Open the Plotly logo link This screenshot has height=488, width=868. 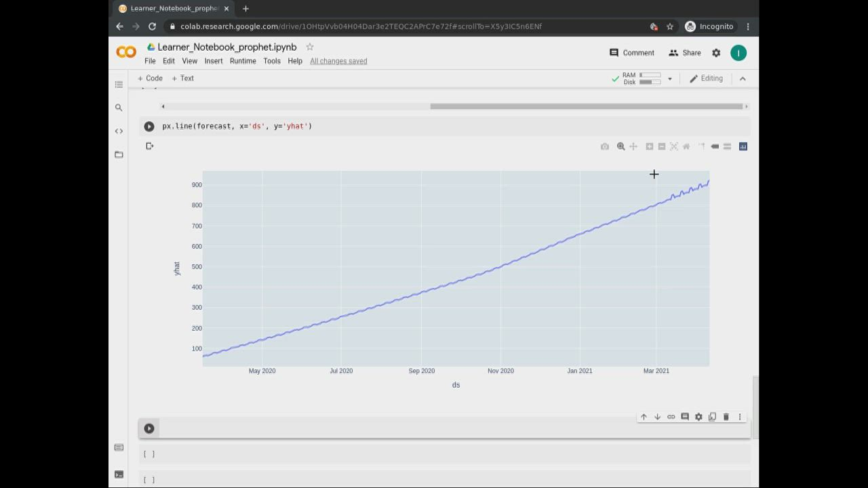[x=743, y=146]
